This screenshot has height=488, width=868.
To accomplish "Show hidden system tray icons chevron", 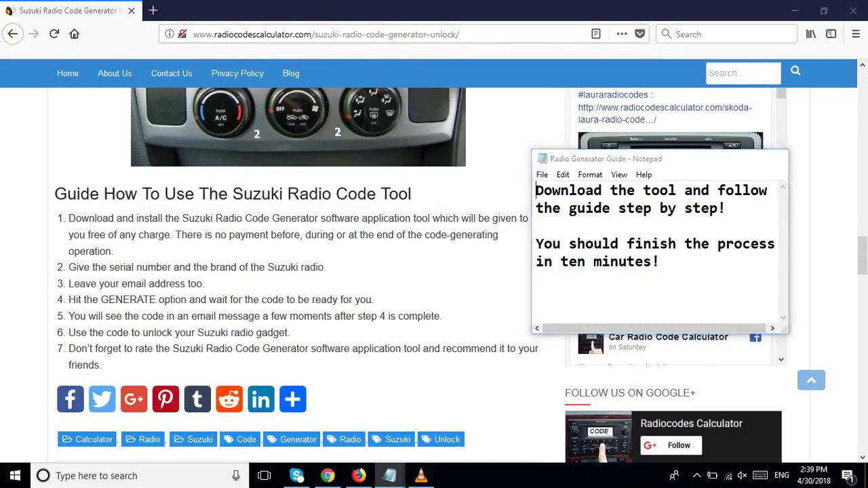I will (696, 476).
